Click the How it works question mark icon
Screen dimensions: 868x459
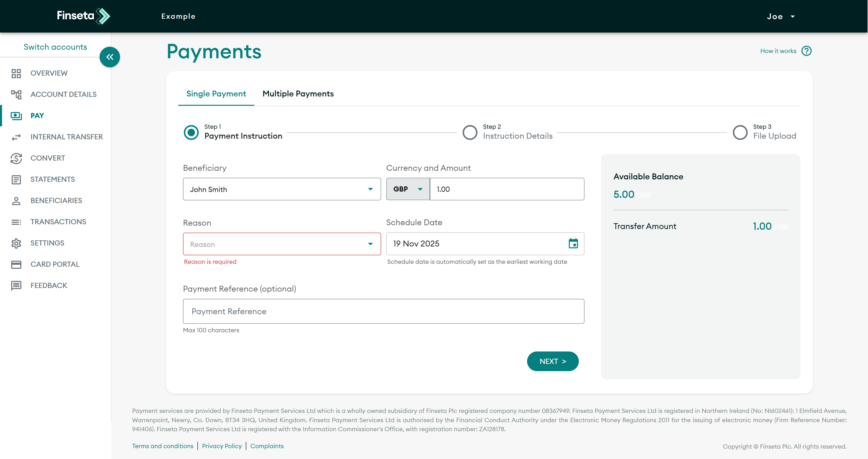[x=806, y=51]
